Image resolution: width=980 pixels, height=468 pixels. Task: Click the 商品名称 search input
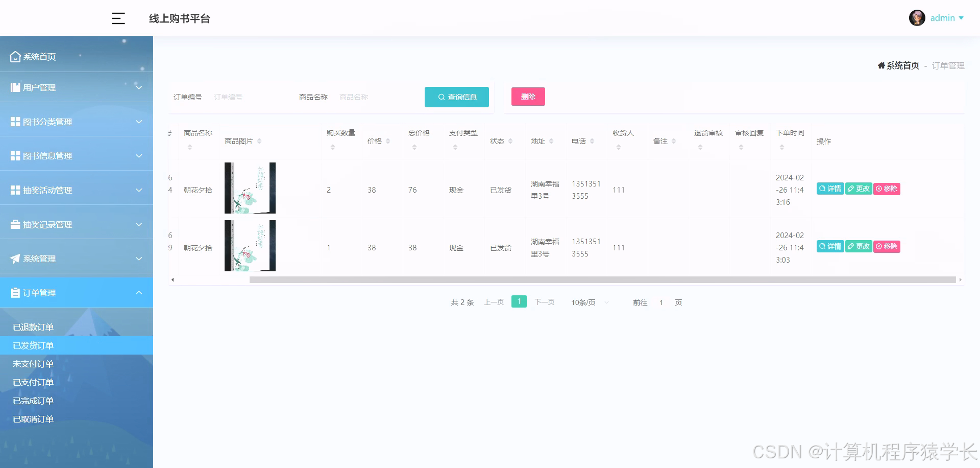tap(375, 97)
